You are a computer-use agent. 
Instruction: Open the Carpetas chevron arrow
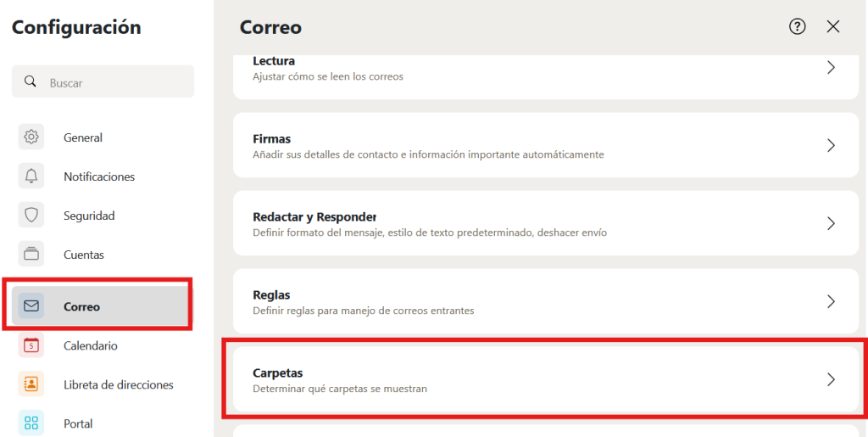pyautogui.click(x=831, y=379)
